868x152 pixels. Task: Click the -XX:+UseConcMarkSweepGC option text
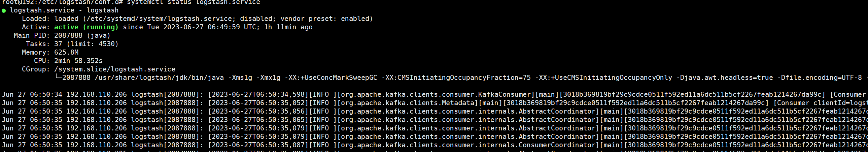tap(331, 78)
